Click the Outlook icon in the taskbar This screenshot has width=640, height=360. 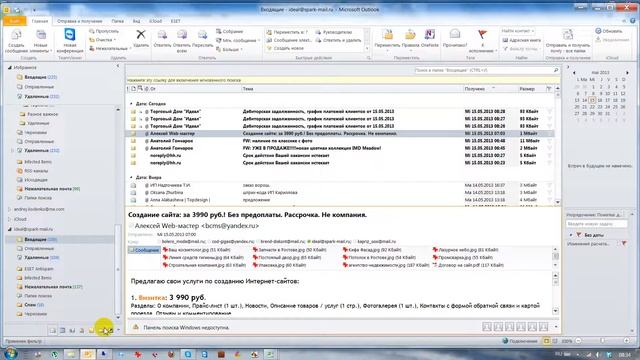click(x=87, y=354)
